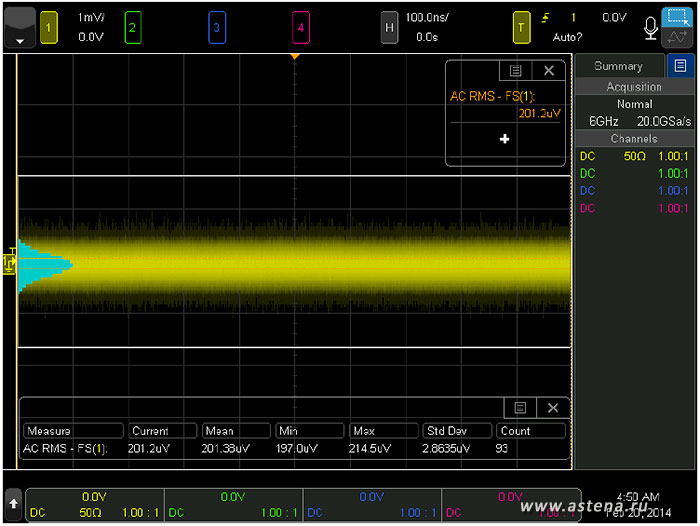
Task: Toggle channel 1 on or off
Action: pos(49,28)
